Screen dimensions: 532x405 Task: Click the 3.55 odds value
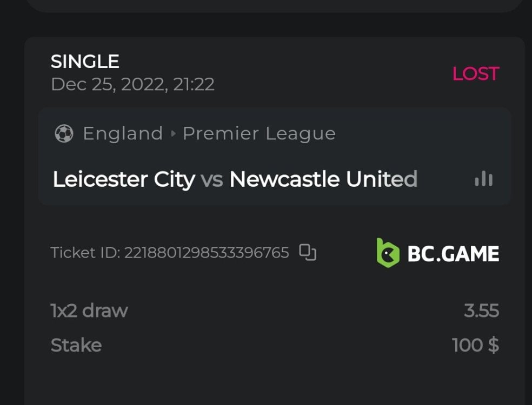coord(481,310)
